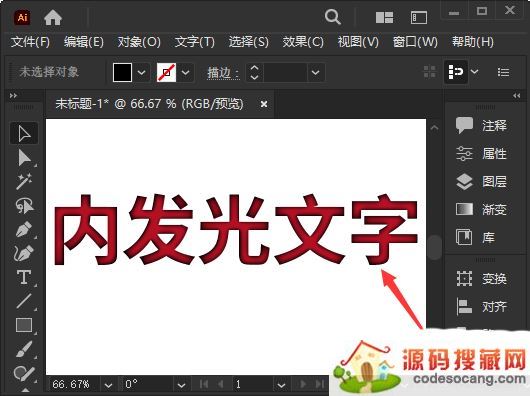
Task: Select the Selection tool (black arrow)
Action: [x=24, y=134]
